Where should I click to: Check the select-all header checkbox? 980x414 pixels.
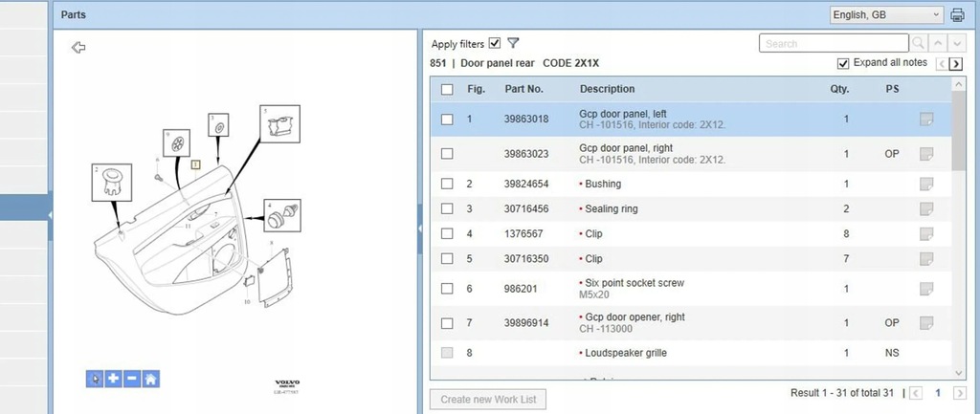(x=447, y=89)
